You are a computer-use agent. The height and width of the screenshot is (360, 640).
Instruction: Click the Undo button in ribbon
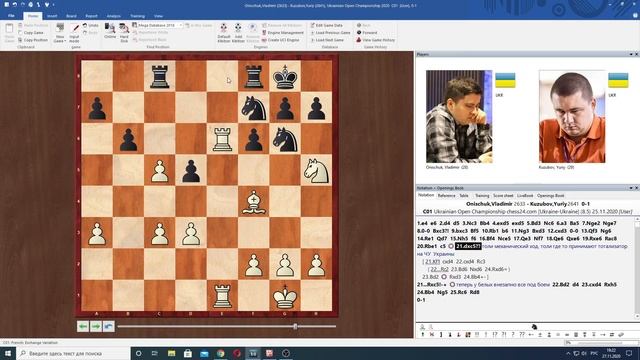pyautogui.click(x=91, y=25)
